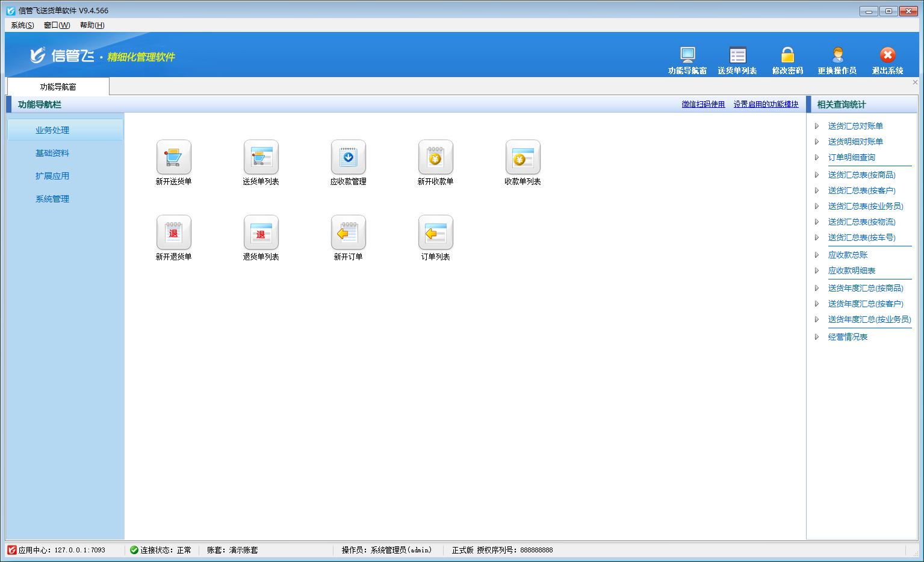The image size is (924, 562).
Task: Open 送货汇总表(按客户) report
Action: pyautogui.click(x=861, y=190)
